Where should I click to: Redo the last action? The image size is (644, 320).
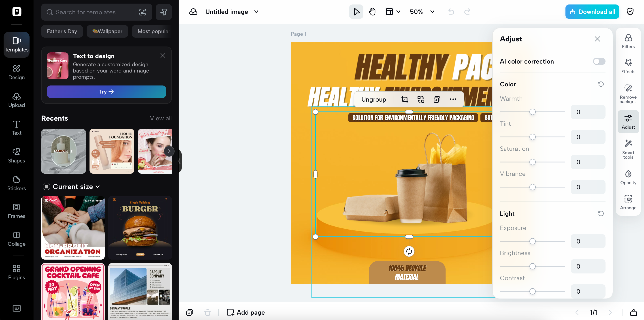467,12
